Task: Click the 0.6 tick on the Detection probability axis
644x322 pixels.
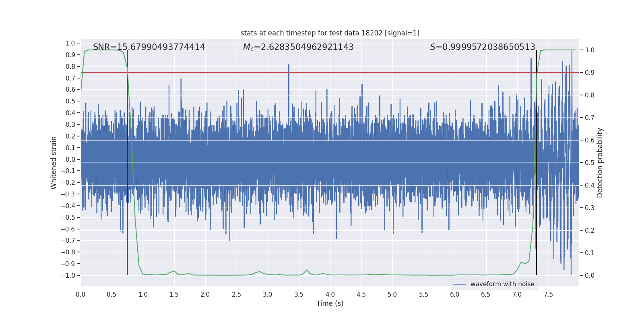Action: 590,140
